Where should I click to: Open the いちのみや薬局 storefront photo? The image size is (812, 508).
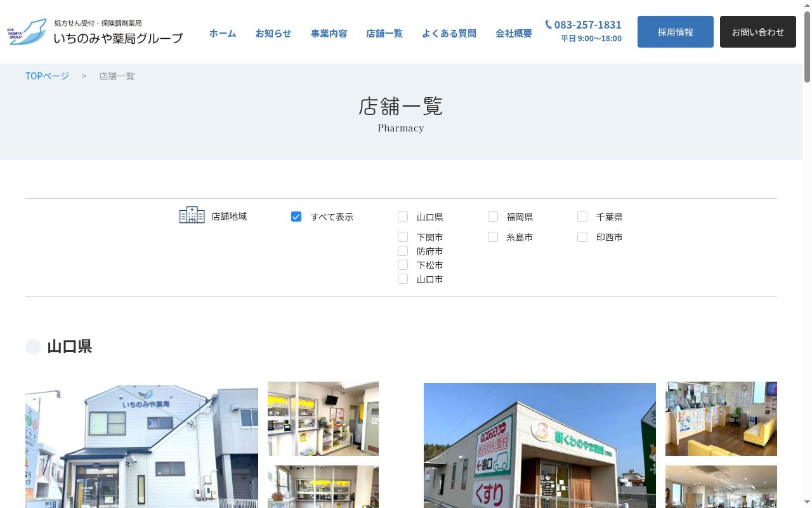coord(141,445)
